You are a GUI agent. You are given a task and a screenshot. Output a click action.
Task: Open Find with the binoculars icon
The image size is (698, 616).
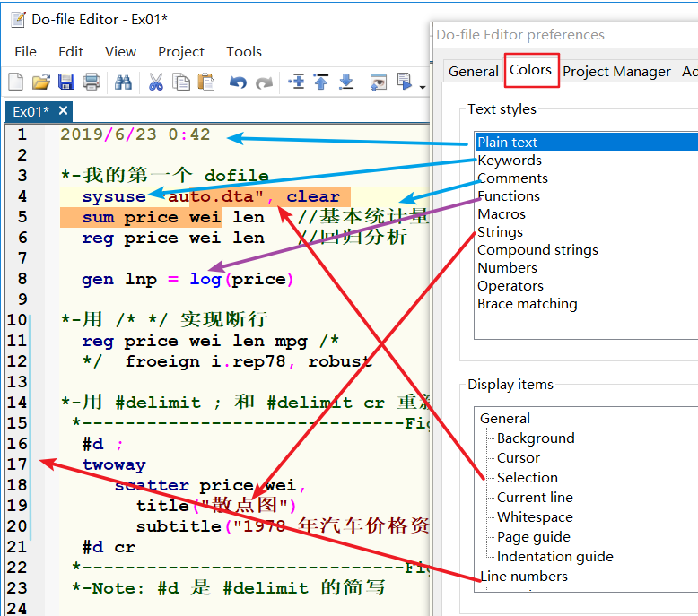[123, 82]
